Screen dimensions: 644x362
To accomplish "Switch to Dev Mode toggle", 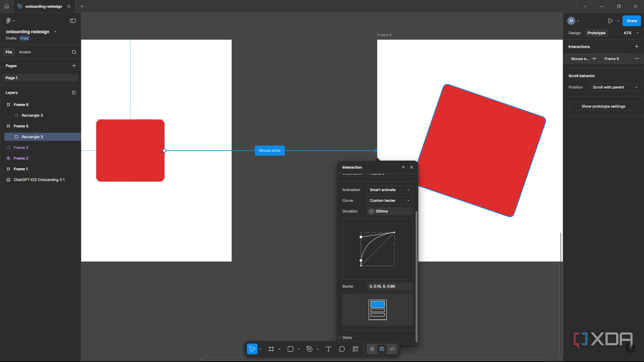I will click(x=392, y=349).
